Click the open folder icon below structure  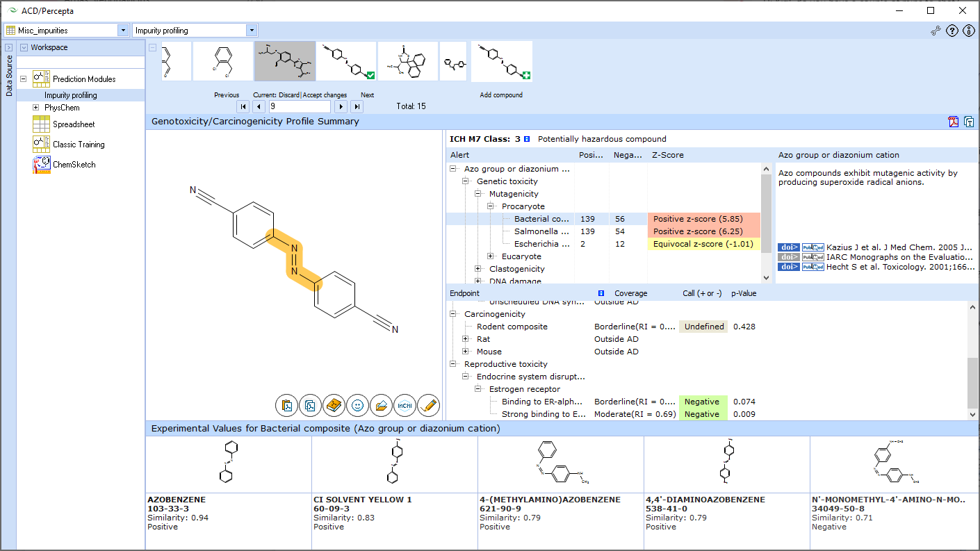coord(381,404)
